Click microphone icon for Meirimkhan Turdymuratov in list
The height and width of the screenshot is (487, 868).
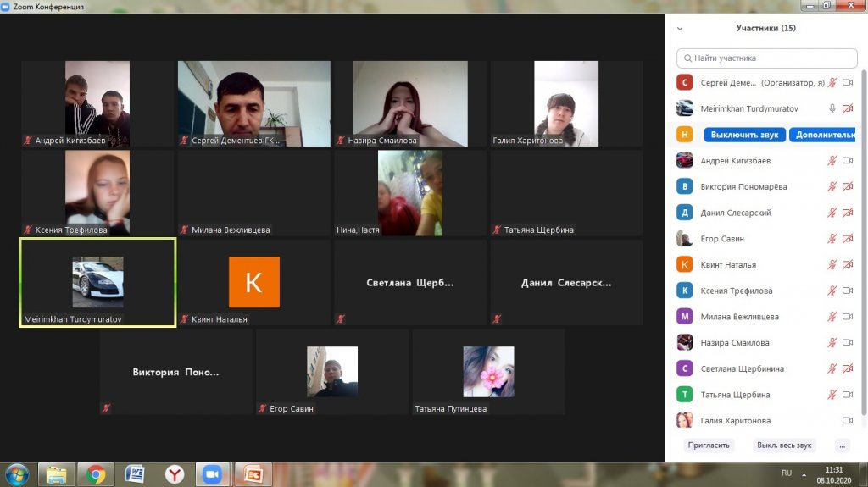[832, 108]
